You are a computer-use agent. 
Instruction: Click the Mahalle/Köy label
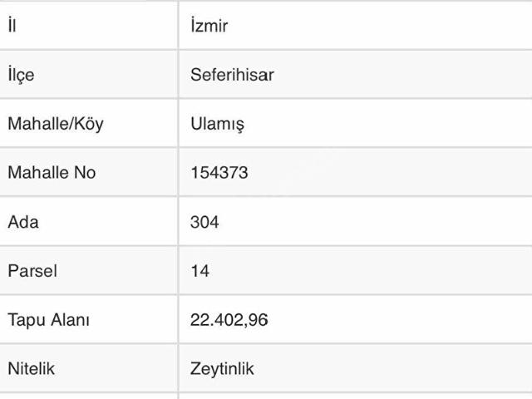tap(55, 124)
